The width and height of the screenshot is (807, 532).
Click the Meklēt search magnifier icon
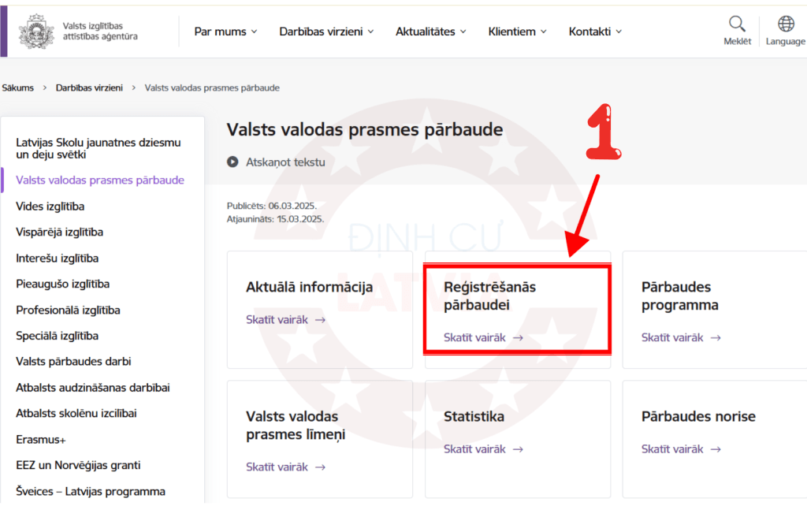(x=737, y=24)
